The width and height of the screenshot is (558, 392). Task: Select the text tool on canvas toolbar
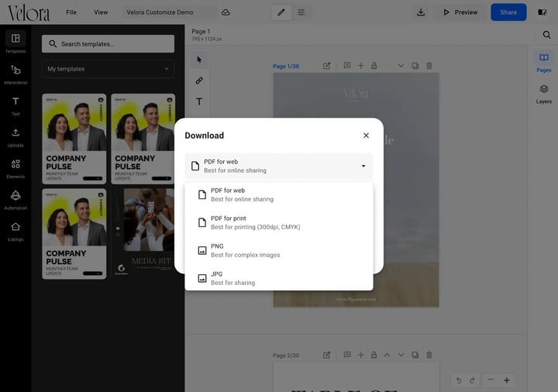point(199,101)
